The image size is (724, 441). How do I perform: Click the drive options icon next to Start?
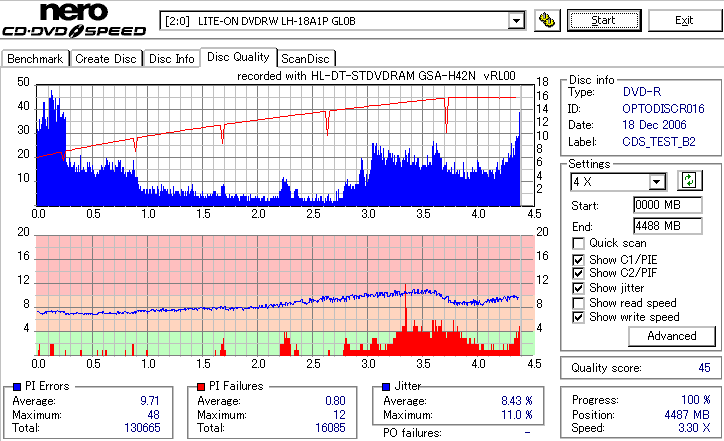point(547,20)
